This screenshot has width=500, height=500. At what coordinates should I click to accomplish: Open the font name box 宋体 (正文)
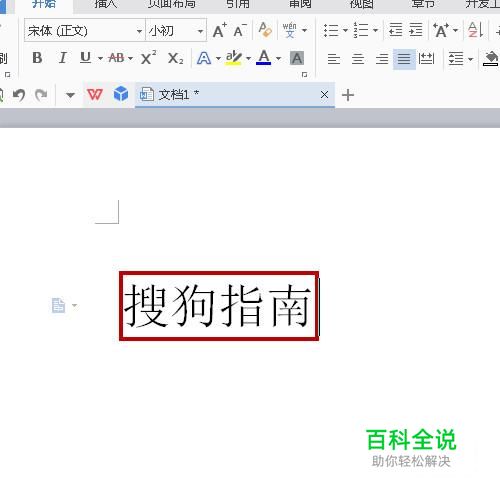click(x=85, y=31)
